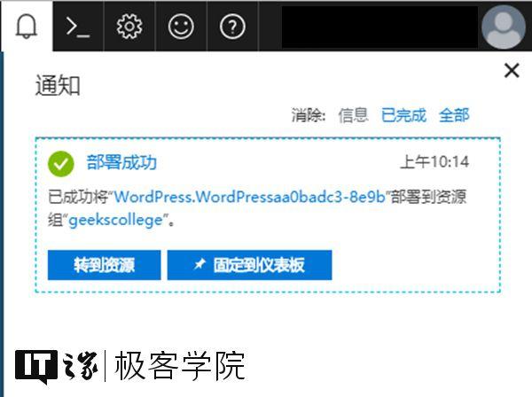Image resolution: width=532 pixels, height=397 pixels.
Task: Click the 固定到仪表板 button
Action: tap(249, 265)
